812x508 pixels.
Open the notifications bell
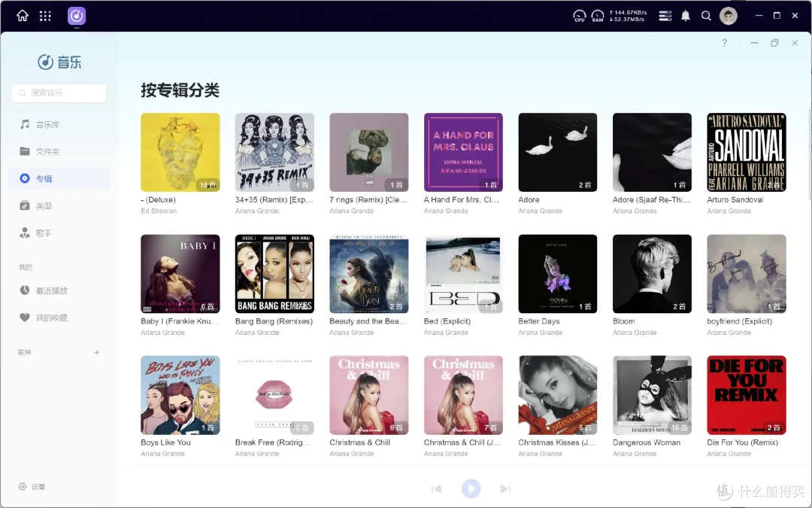(686, 16)
